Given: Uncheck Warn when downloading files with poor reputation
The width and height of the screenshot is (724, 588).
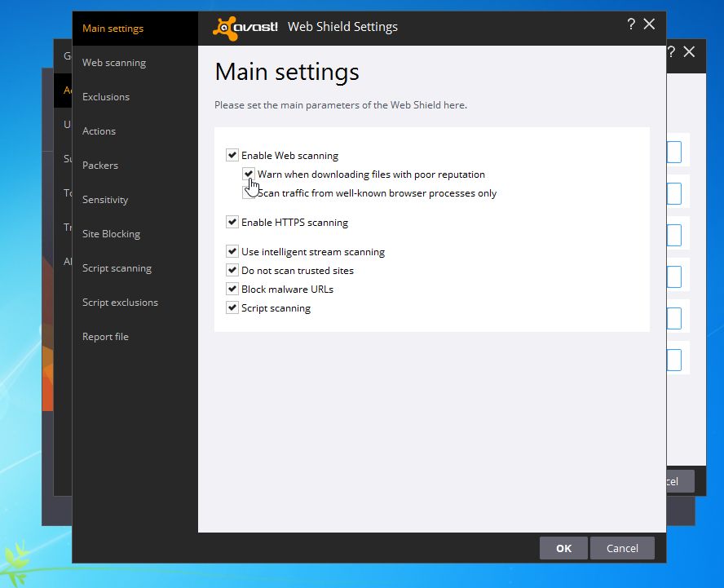Looking at the screenshot, I should [x=249, y=174].
